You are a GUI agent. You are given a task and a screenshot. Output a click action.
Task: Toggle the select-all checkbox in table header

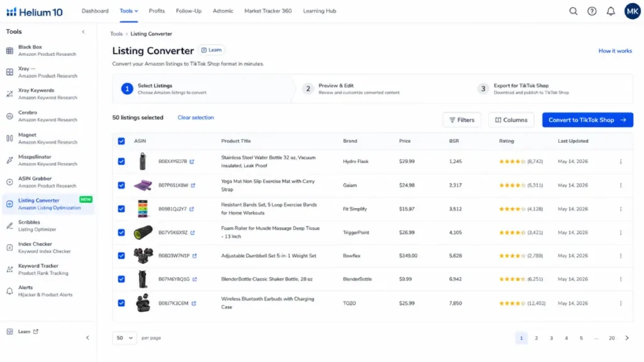121,141
